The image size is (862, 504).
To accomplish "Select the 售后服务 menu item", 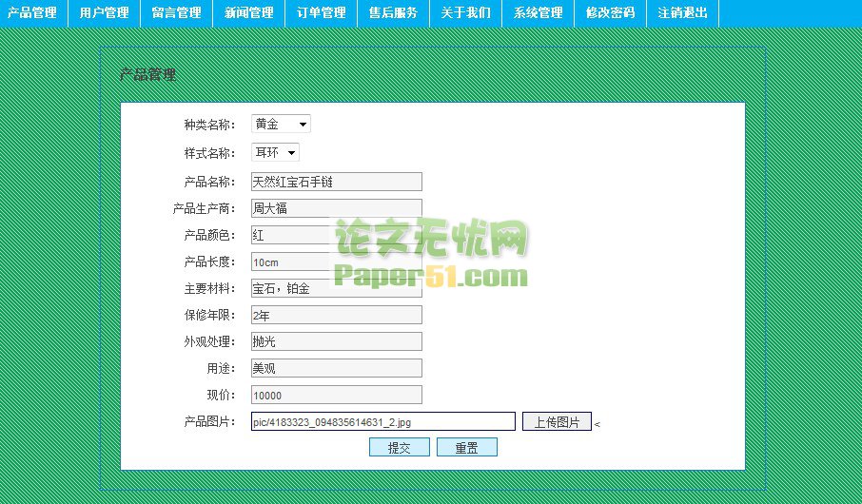I will [394, 12].
